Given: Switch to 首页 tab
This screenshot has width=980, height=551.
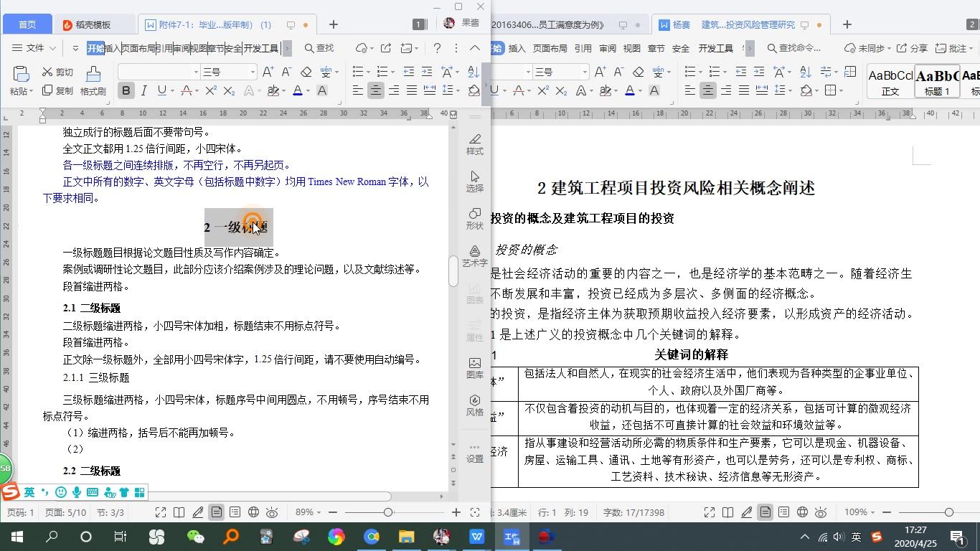Looking at the screenshot, I should point(27,24).
